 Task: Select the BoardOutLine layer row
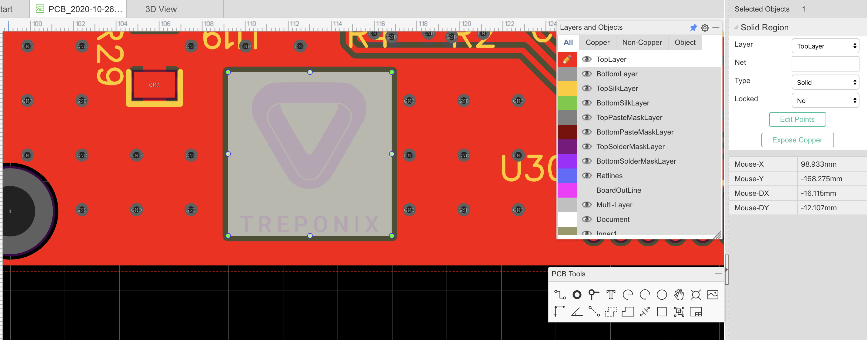coord(639,190)
